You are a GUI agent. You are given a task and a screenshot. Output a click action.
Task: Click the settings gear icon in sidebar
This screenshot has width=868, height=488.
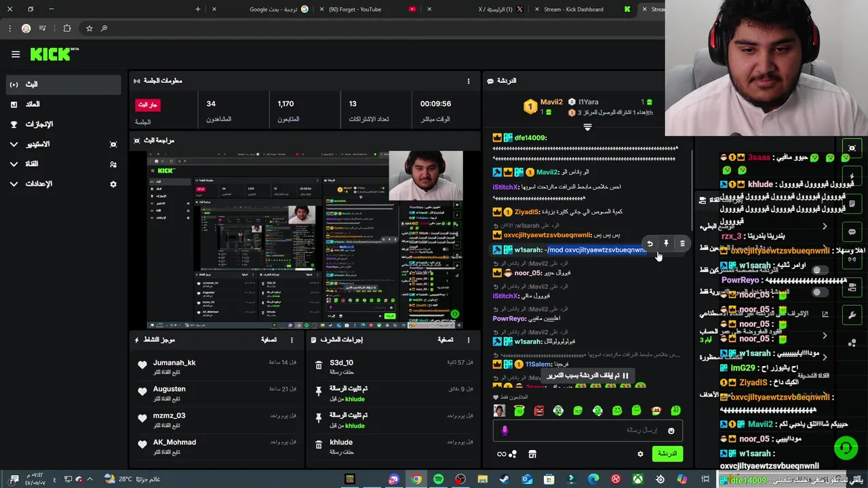pos(113,184)
